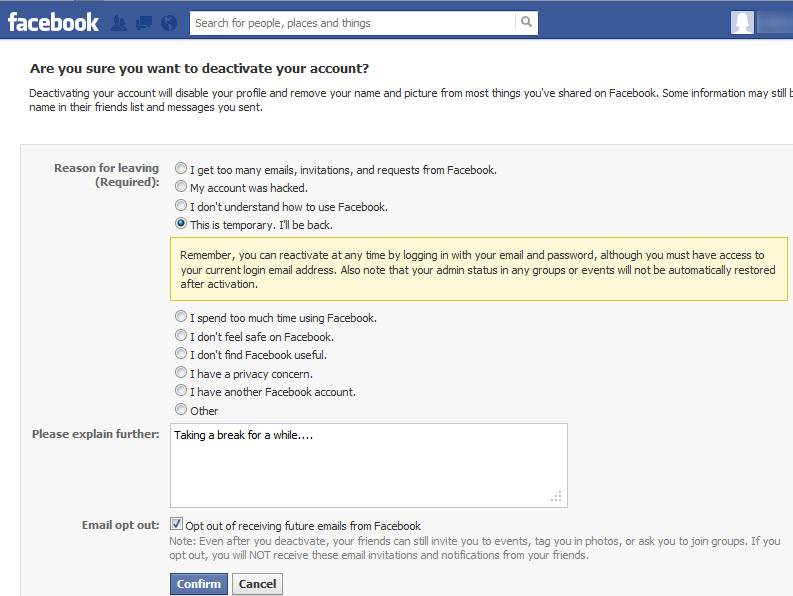
Task: Click the 'Please explain further:' label
Action: pyautogui.click(x=96, y=434)
